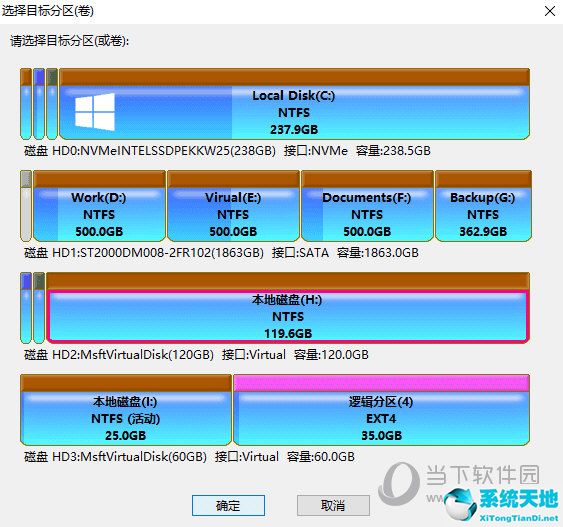Click the Windows logo on Local Disk(C:)
563x527 pixels.
point(95,112)
